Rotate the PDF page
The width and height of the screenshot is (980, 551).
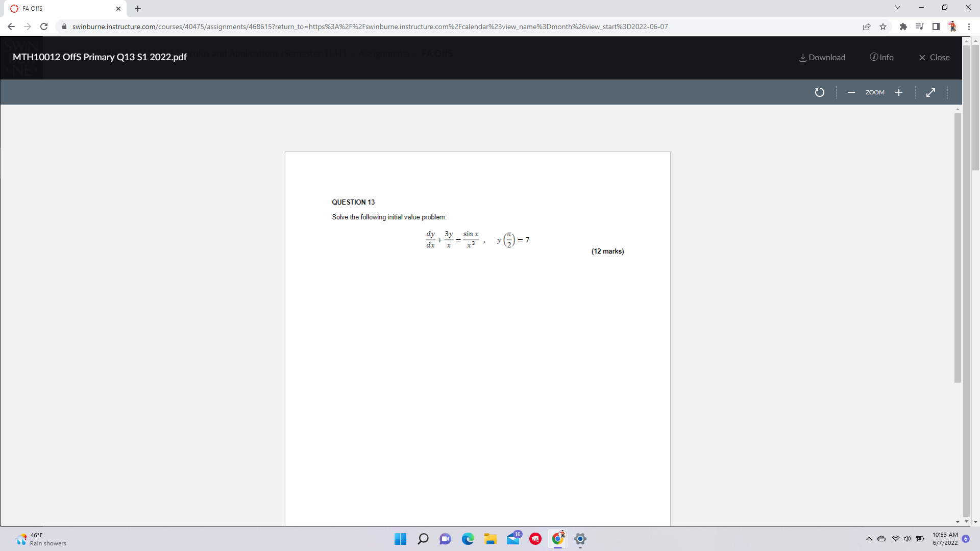pos(820,92)
